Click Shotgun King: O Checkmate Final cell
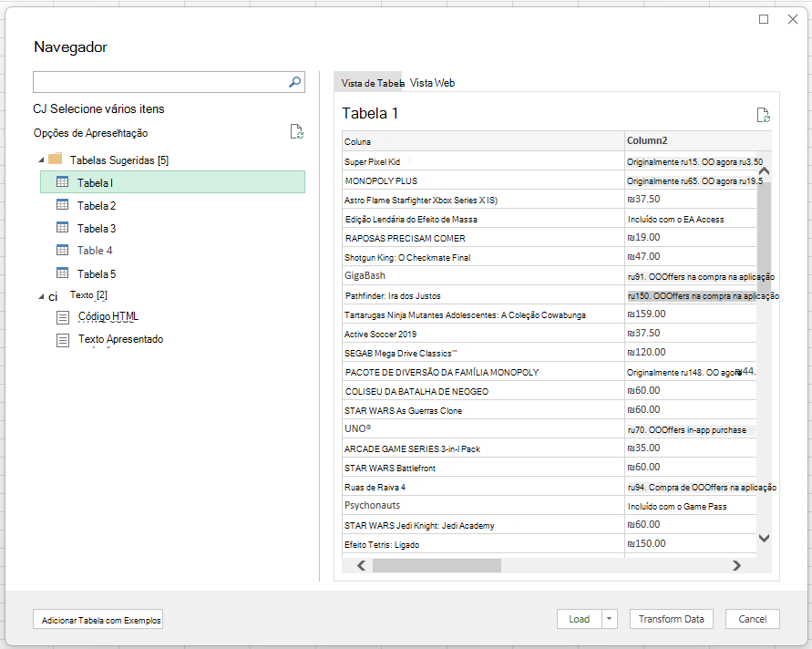The width and height of the screenshot is (812, 649). 483,257
